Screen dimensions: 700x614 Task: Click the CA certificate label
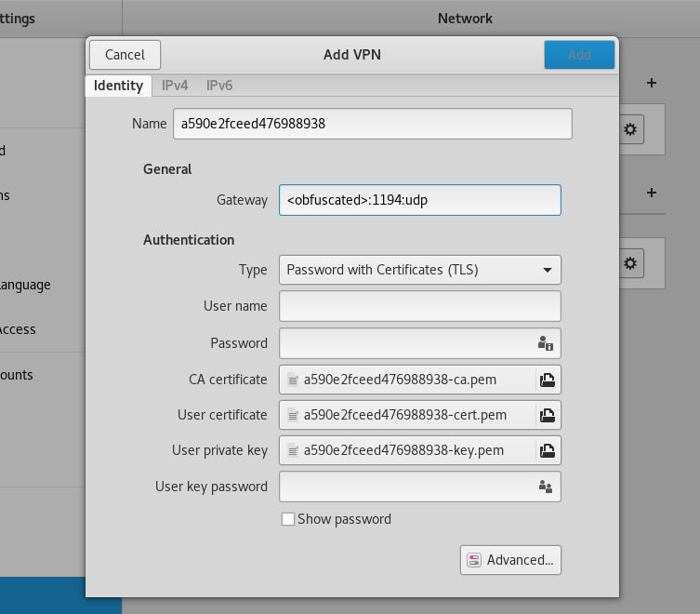tap(228, 380)
